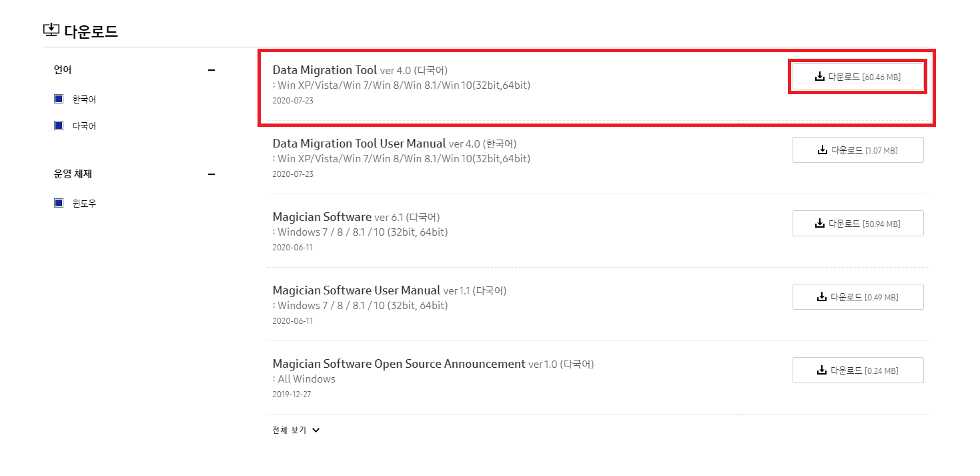Collapse the 언어 filter section

pos(211,69)
